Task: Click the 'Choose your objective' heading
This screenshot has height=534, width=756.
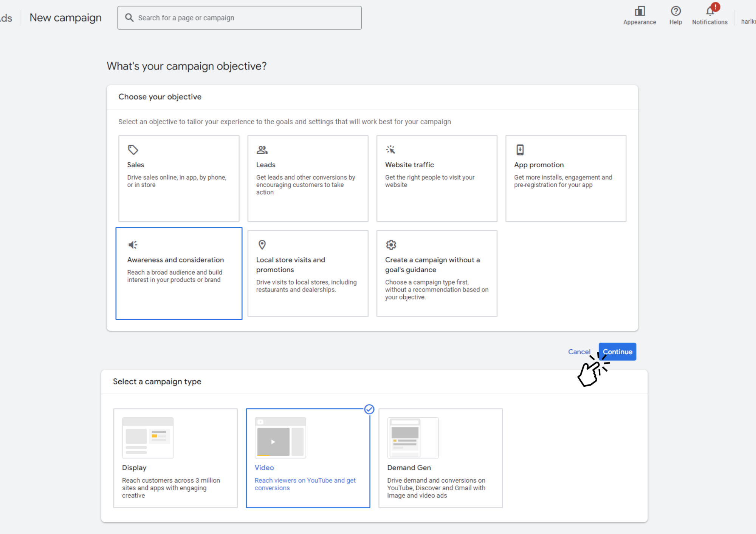Action: [x=160, y=97]
